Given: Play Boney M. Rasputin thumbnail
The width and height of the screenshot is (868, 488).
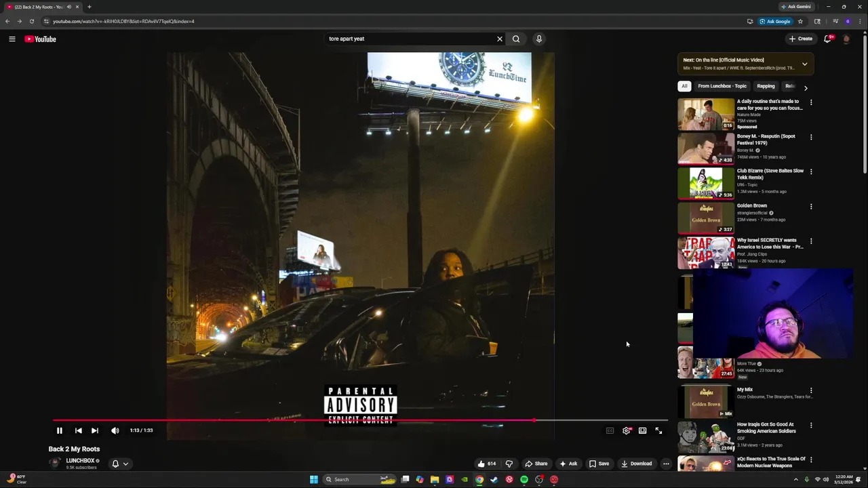Looking at the screenshot, I should tap(705, 148).
